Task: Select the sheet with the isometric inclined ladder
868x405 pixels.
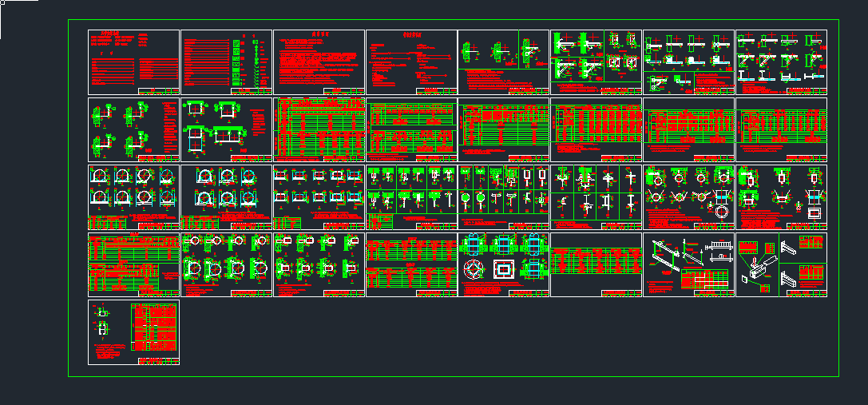Action: click(x=688, y=264)
